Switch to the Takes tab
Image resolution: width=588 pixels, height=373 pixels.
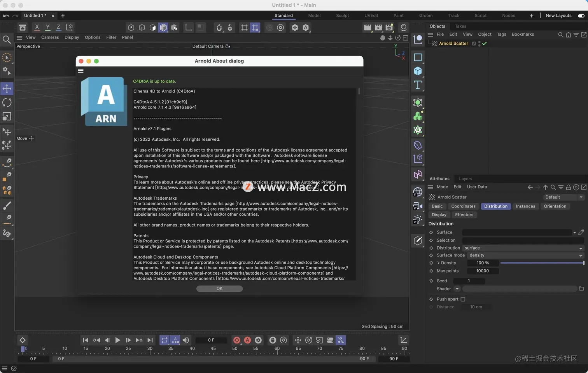coord(460,26)
